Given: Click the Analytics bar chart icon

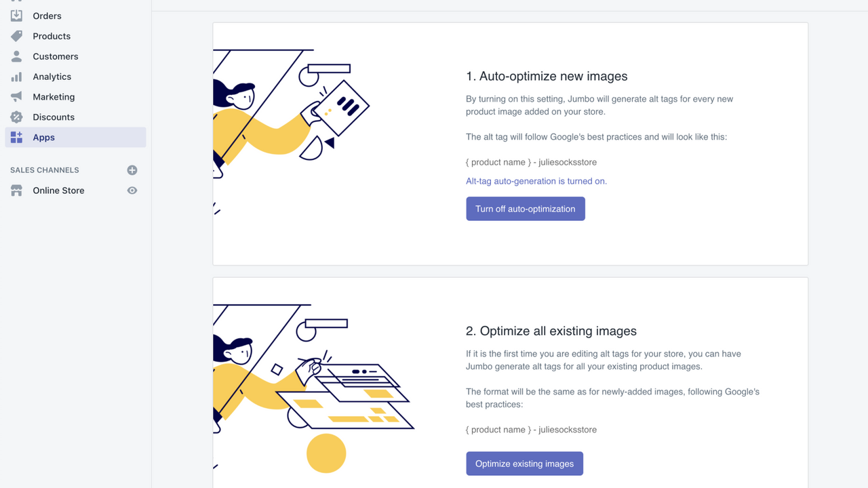Looking at the screenshot, I should 16,77.
